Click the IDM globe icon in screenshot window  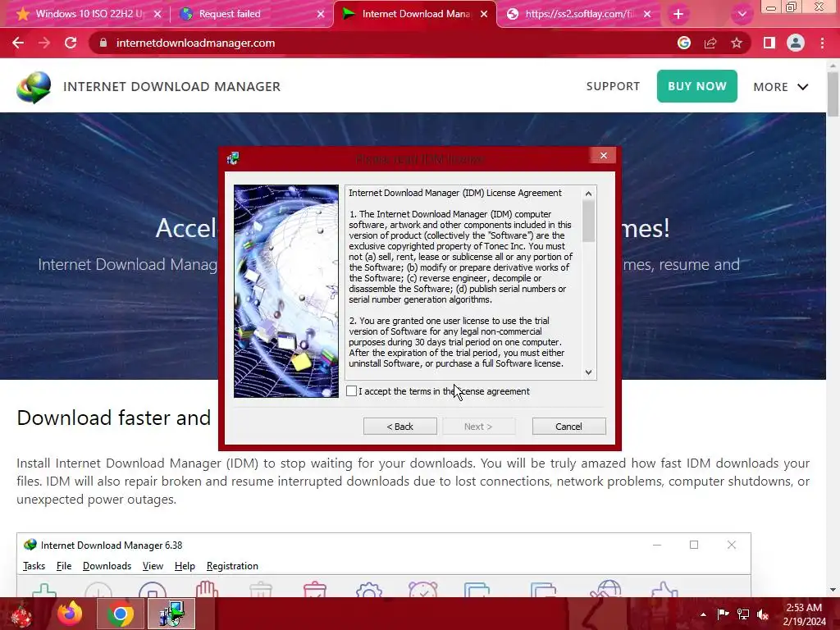(30, 545)
